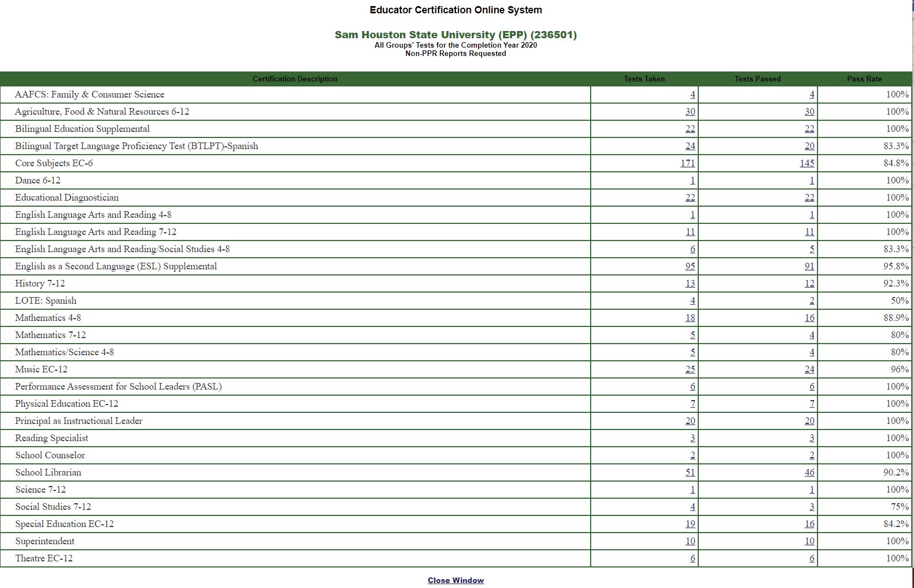Open Tests Taken for BTLPT-Spanish row

[690, 146]
